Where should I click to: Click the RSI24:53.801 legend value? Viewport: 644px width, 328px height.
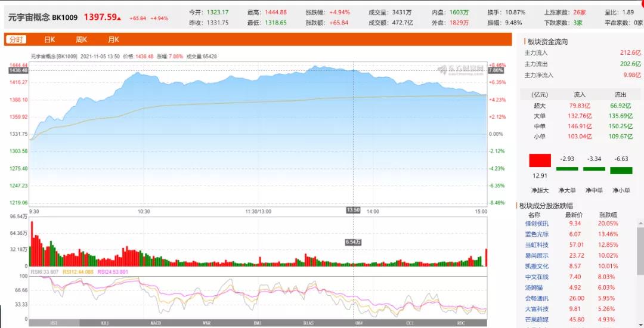113,272
